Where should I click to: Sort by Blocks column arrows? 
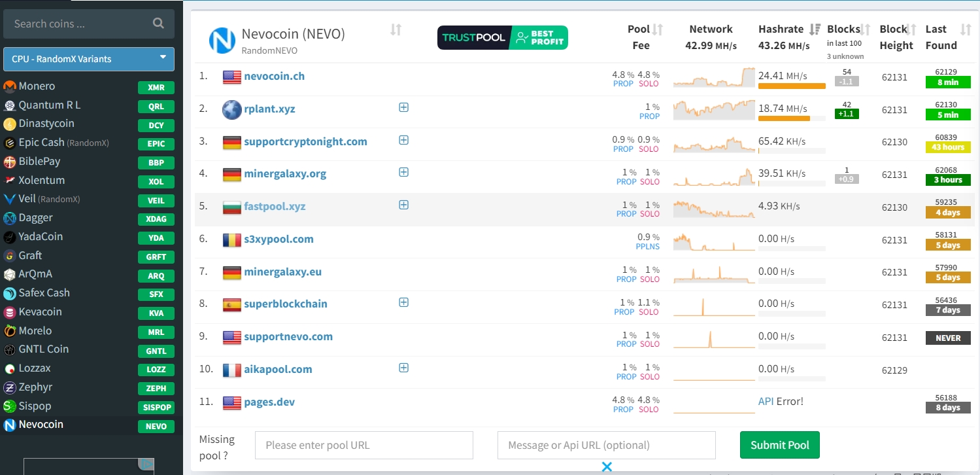click(866, 29)
